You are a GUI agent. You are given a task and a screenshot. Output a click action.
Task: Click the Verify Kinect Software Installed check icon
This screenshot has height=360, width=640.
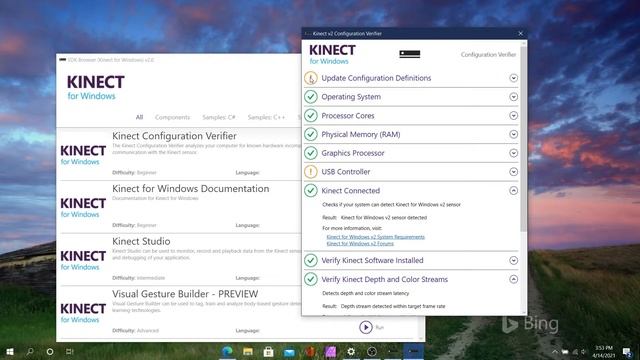pyautogui.click(x=311, y=260)
